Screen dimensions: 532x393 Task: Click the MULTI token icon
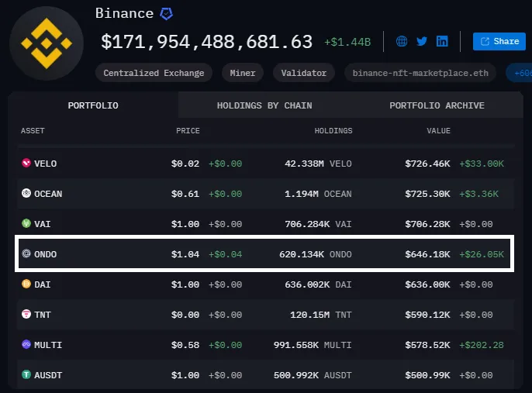point(26,344)
